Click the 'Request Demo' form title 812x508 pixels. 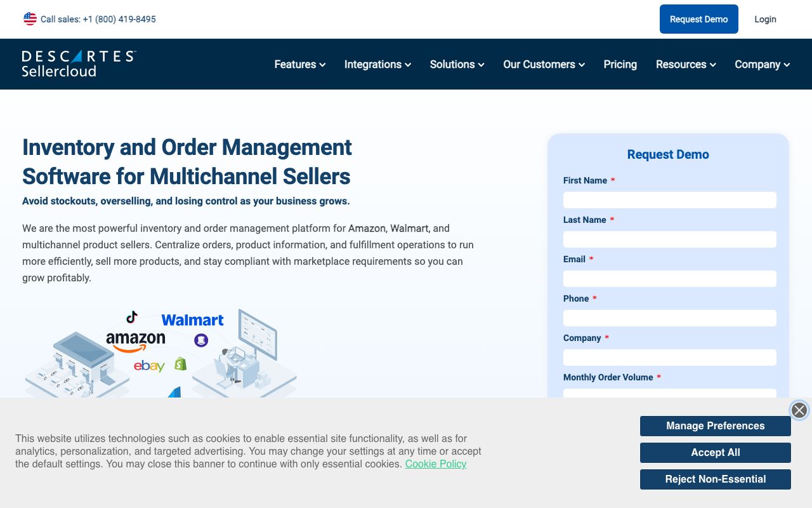[668, 154]
